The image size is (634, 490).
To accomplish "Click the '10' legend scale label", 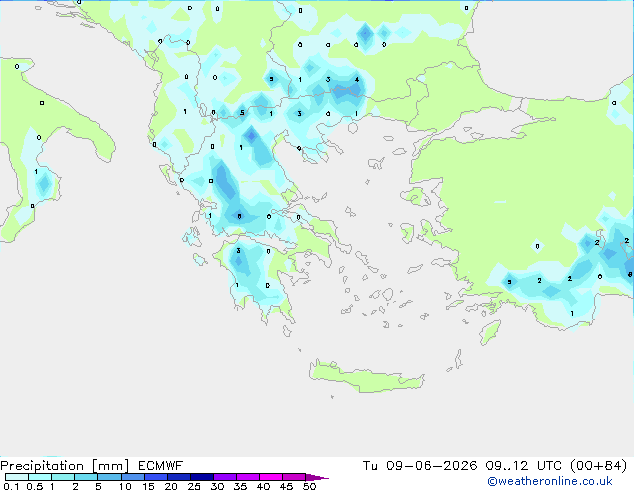I will (x=125, y=486).
